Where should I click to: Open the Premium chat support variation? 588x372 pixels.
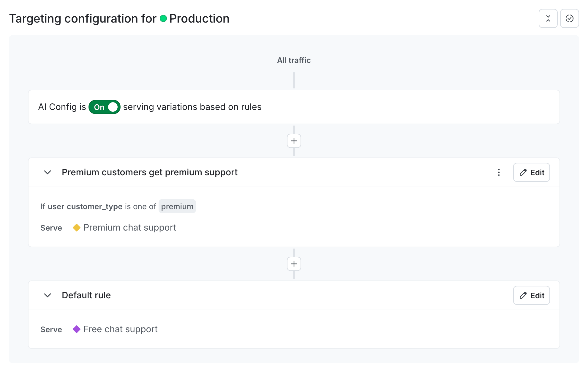[130, 227]
